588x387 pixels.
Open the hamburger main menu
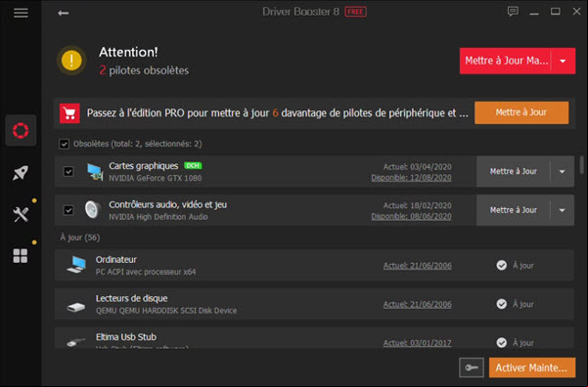(21, 13)
